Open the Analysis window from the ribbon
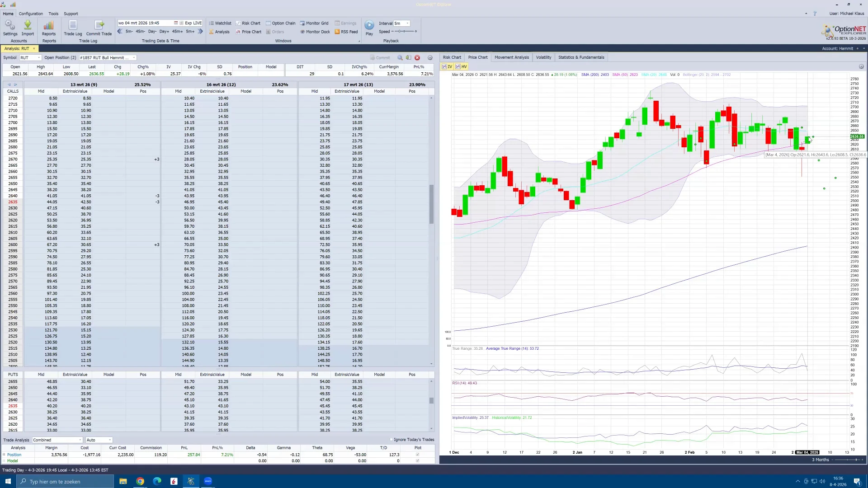Image resolution: width=868 pixels, height=488 pixels. (219, 32)
